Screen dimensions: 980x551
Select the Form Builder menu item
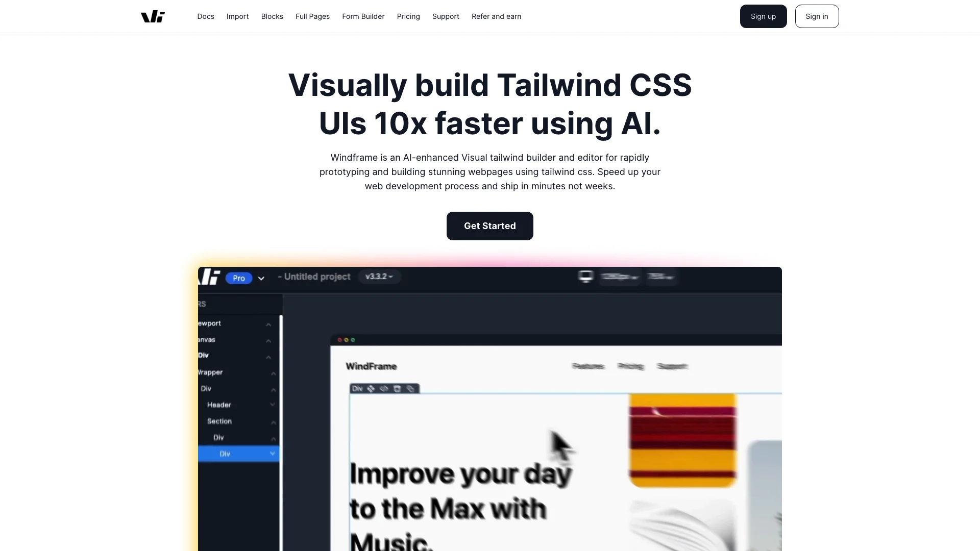tap(363, 16)
